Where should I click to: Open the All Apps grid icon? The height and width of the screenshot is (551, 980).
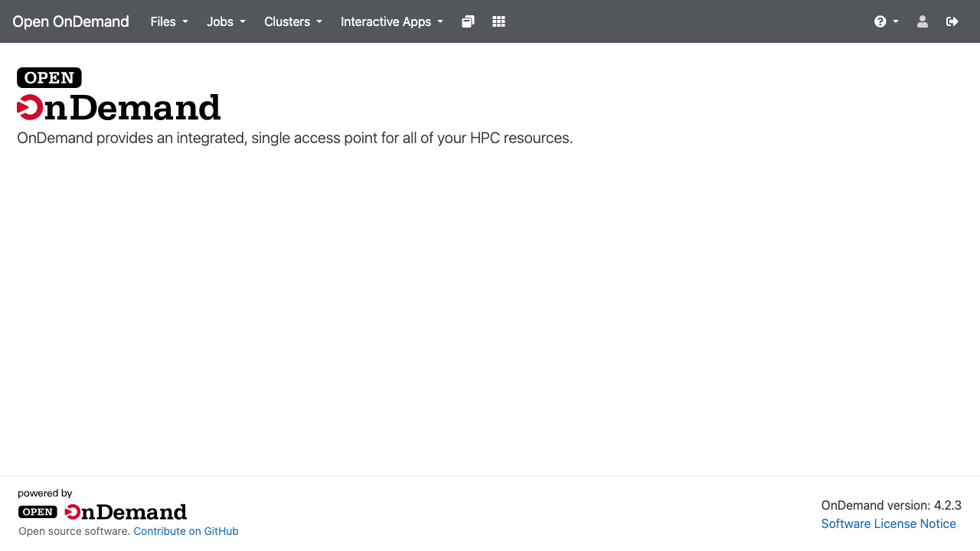(x=499, y=21)
